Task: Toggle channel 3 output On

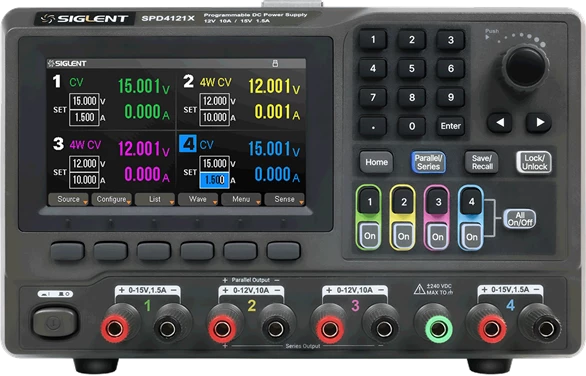Action: pyautogui.click(x=438, y=236)
